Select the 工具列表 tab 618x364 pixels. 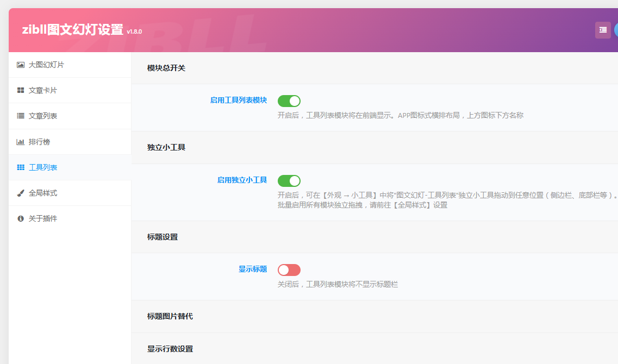[x=70, y=167]
